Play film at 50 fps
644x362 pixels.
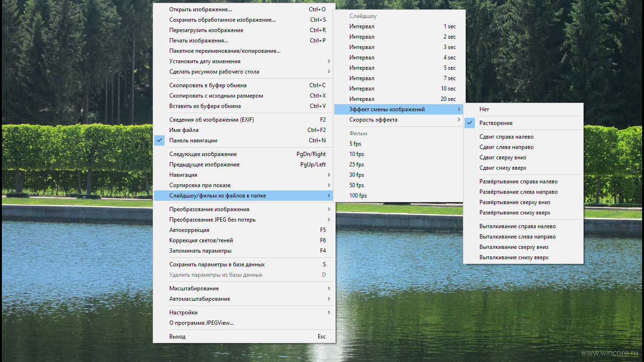pyautogui.click(x=399, y=185)
